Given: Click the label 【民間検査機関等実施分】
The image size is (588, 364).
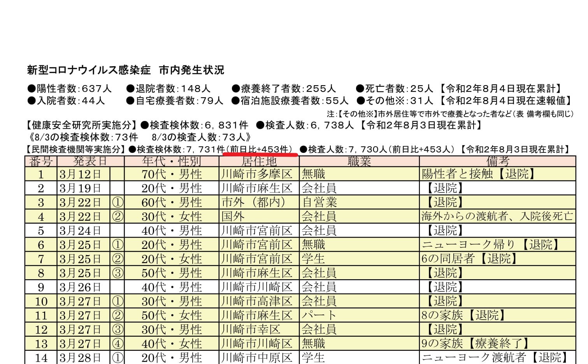Looking at the screenshot, I should pos(74,149).
